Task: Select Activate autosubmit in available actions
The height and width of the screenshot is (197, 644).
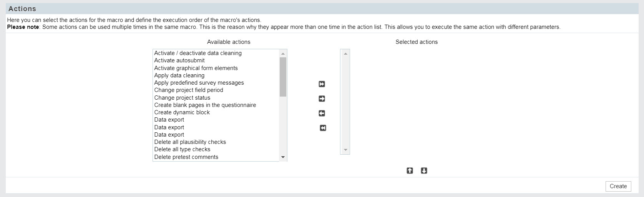Action: 179,60
